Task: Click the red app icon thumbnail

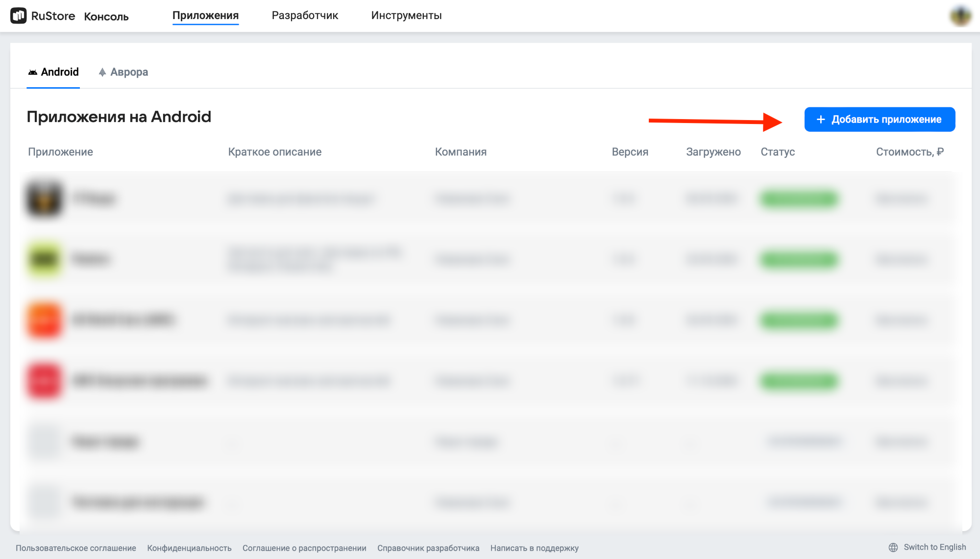Action: click(45, 381)
